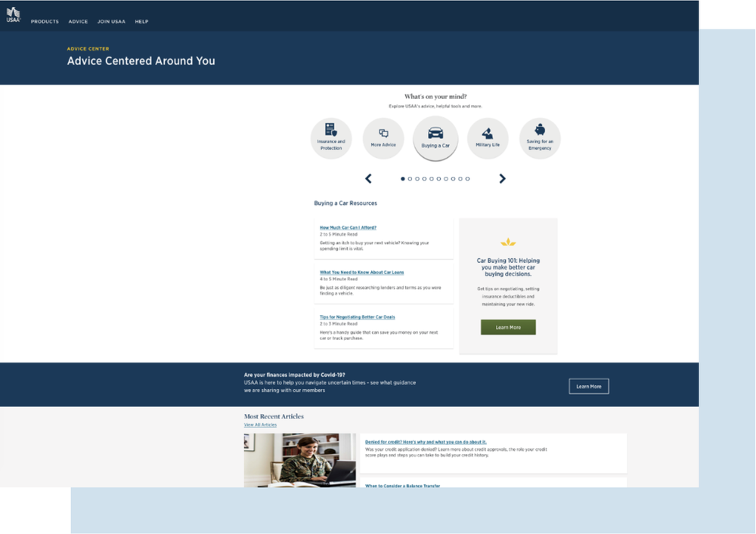This screenshot has height=534, width=756.
Task: Open When to Consider a Balance Transfer
Action: pos(403,486)
